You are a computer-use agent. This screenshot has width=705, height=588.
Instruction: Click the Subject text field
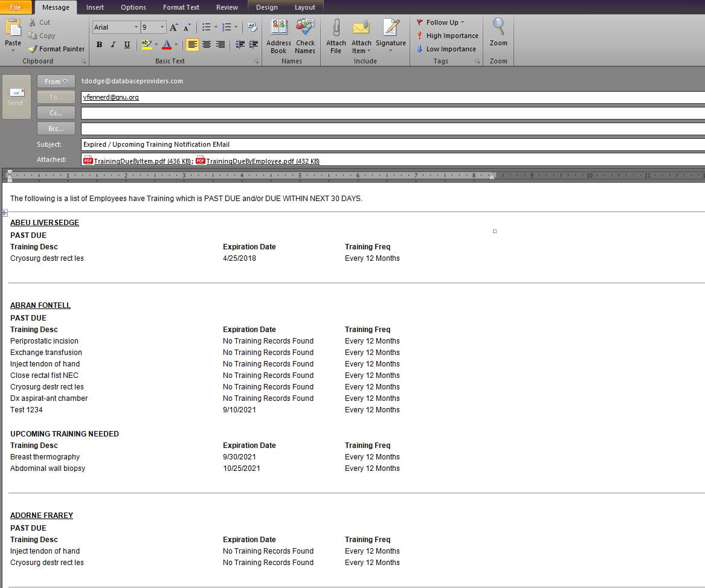click(393, 144)
